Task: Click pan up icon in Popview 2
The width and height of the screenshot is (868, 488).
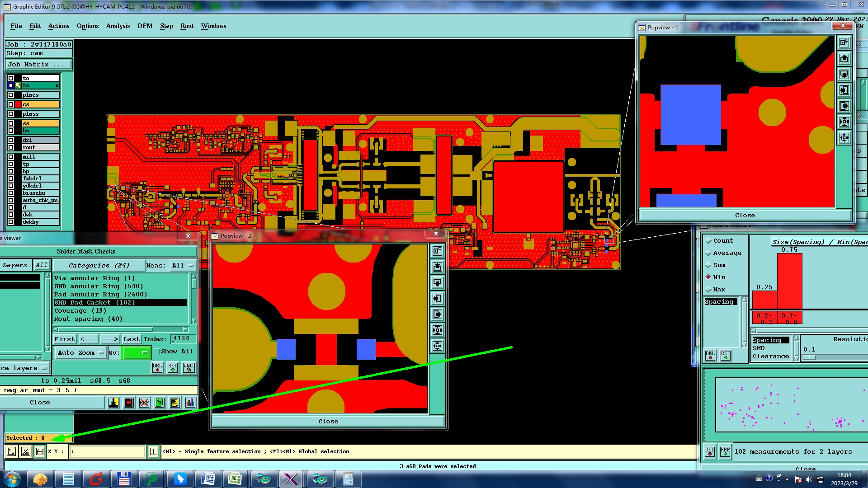Action: click(437, 267)
